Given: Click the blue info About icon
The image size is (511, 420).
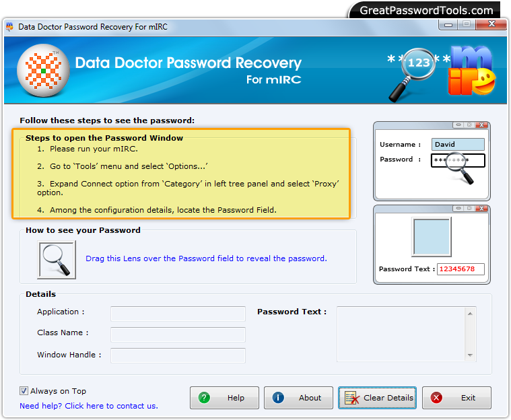Looking at the screenshot, I should click(278, 398).
